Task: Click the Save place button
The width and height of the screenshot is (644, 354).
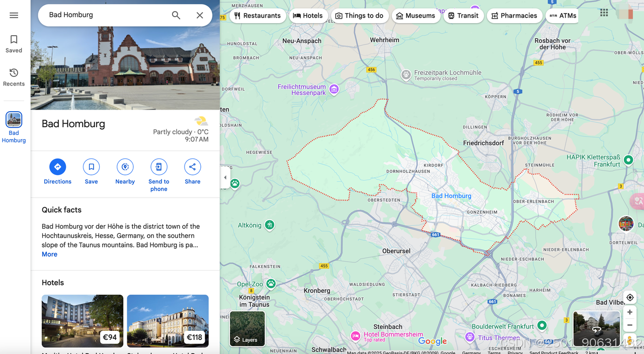Action: [92, 171]
